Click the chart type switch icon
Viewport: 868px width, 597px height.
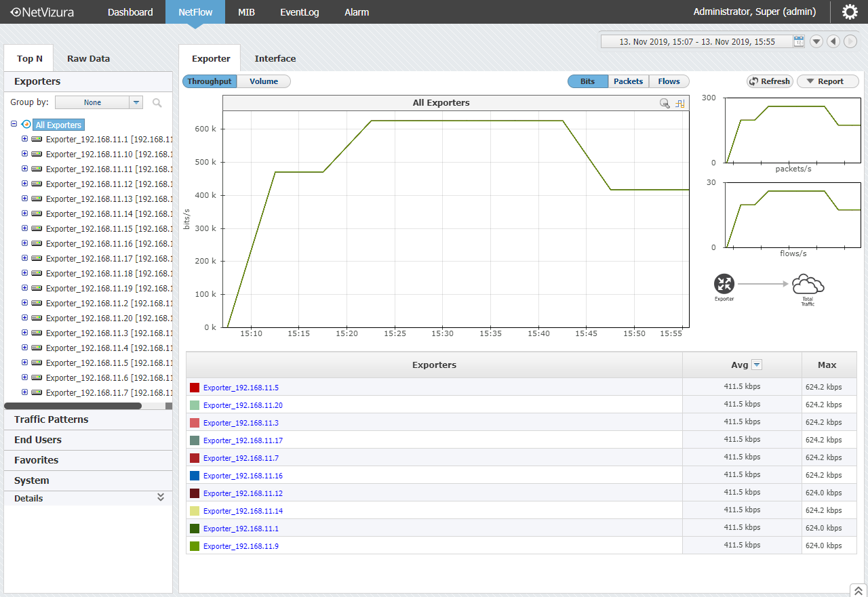click(x=680, y=103)
